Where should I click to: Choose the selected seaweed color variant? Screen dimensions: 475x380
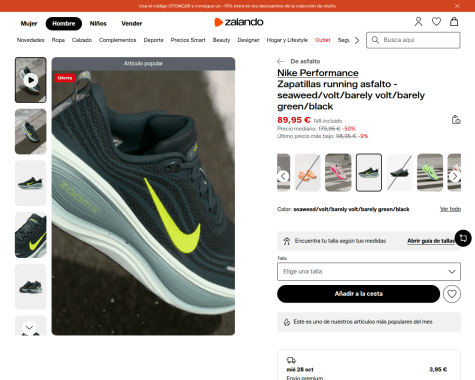(x=369, y=172)
